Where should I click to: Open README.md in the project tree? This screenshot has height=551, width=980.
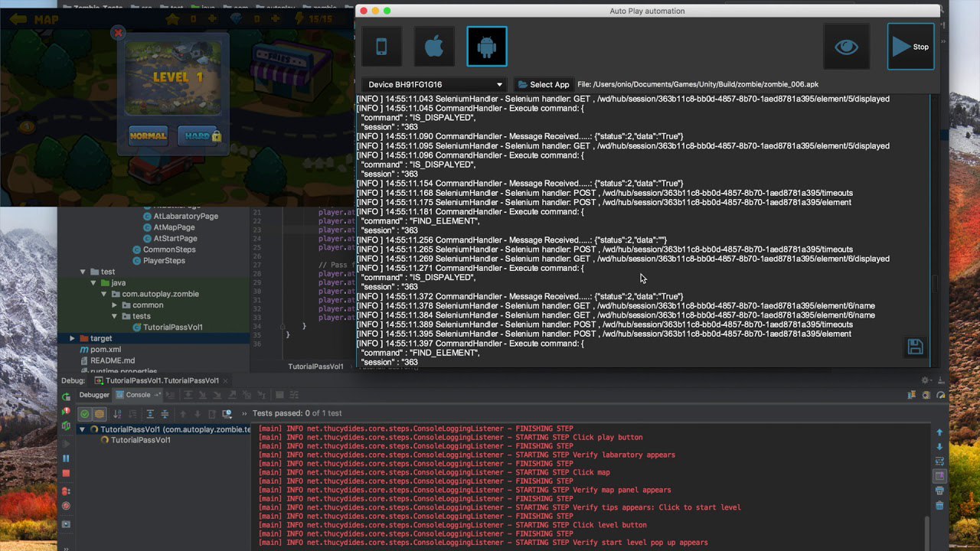coord(106,360)
